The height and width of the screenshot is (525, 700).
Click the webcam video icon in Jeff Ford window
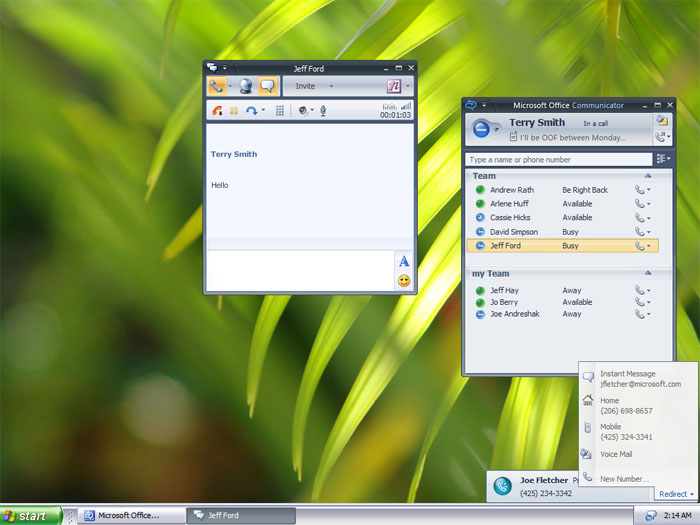246,86
